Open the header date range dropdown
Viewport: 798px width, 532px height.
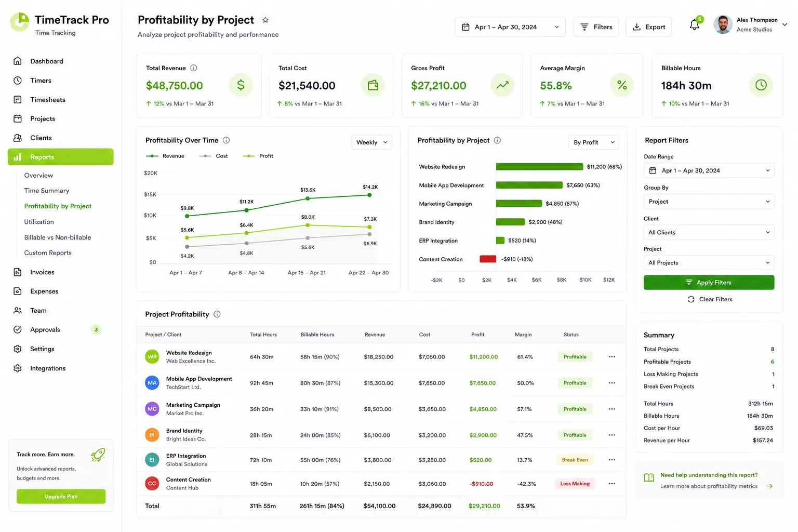pyautogui.click(x=510, y=27)
